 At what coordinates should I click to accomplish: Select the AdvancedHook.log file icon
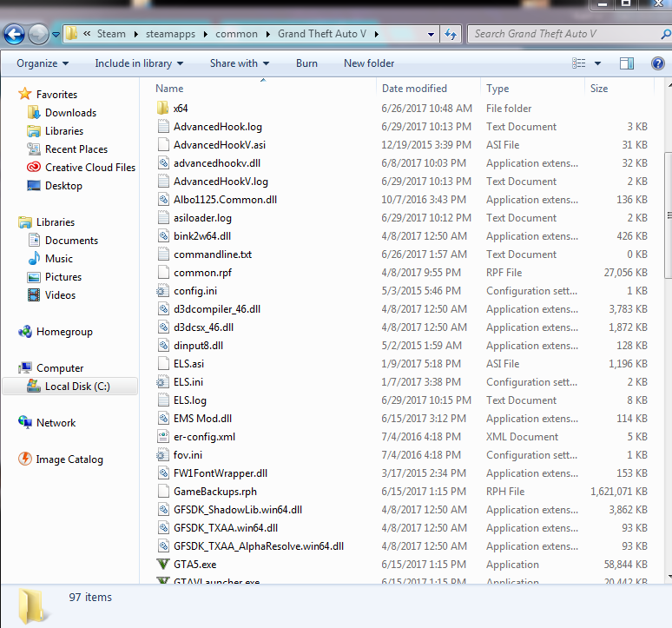click(x=163, y=127)
